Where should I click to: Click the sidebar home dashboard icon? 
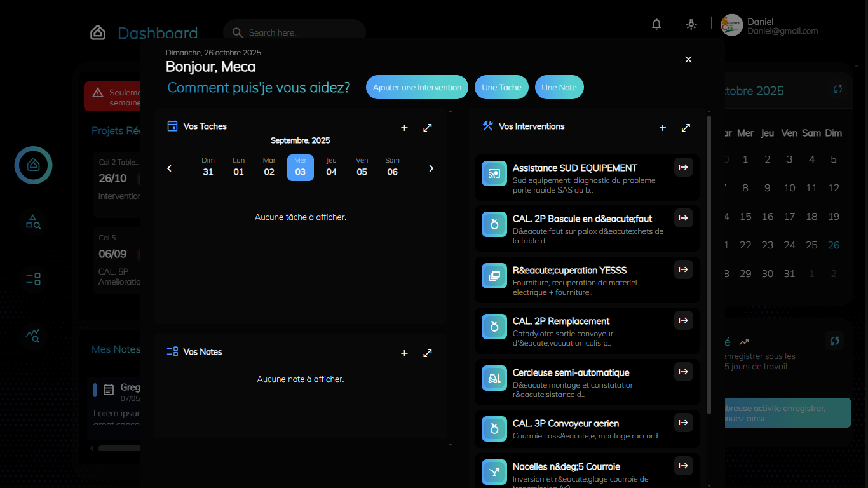(x=33, y=165)
